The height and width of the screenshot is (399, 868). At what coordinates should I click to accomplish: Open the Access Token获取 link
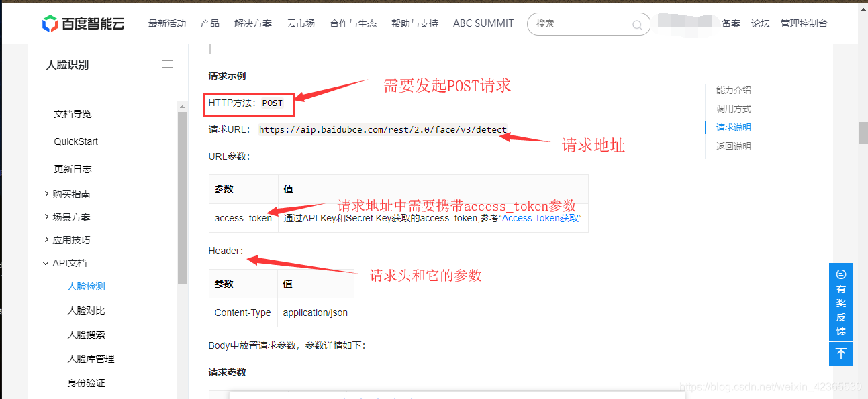click(540, 218)
